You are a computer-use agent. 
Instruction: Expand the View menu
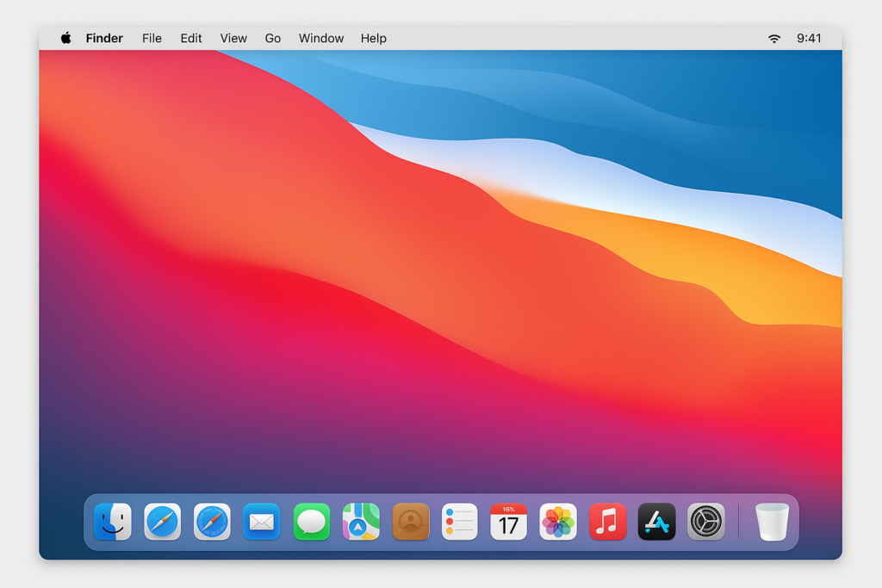tap(233, 39)
